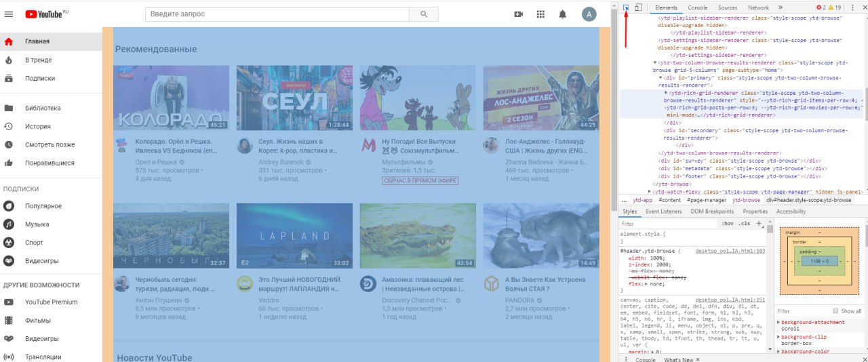The width and height of the screenshot is (868, 362).
Task: Open YouTube Premium in sidebar
Action: pyautogui.click(x=51, y=302)
